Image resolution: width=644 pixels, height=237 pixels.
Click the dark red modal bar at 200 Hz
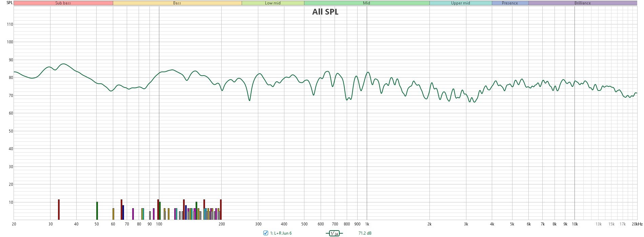tap(221, 210)
